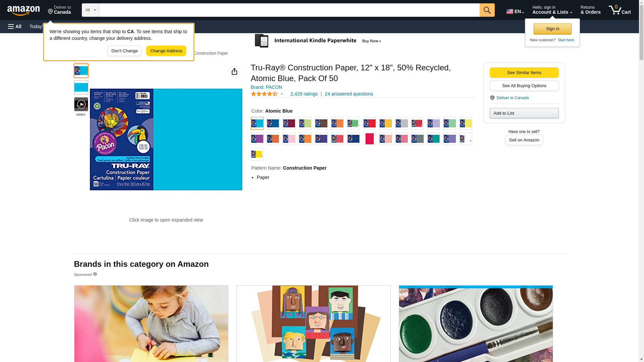644x362 pixels.
Task: Play the product video thumbnail
Action: (x=81, y=104)
